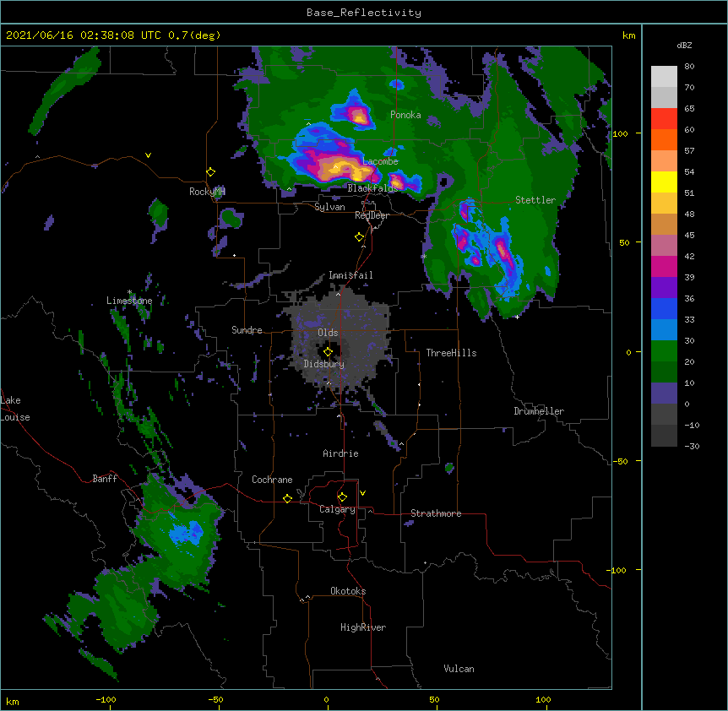Click the intense storm core west of Lacombe
The width and height of the screenshot is (728, 711).
[342, 167]
